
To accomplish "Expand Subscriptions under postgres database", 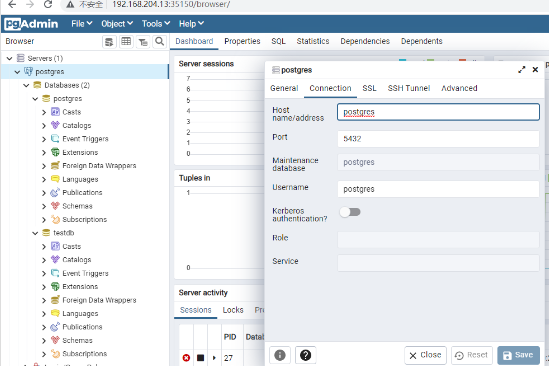I will pyautogui.click(x=44, y=220).
